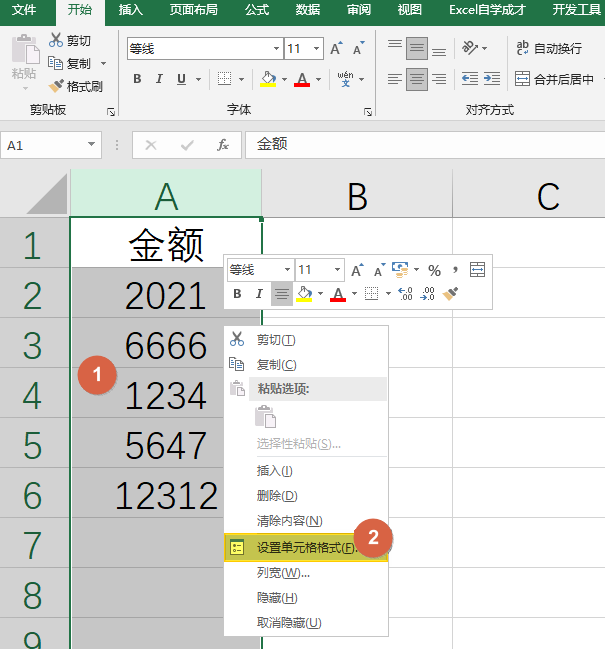Screen dimensions: 605x649
Task: Click mini toolbar decrease decimal icon
Action: click(x=427, y=293)
